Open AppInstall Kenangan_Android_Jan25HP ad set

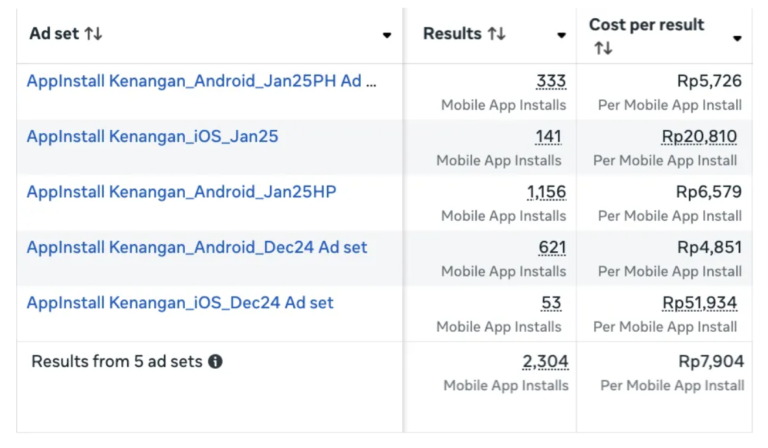click(181, 192)
